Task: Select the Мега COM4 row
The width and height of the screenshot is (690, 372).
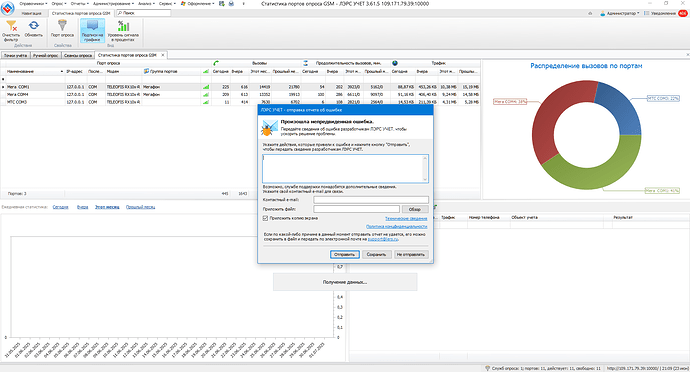Action: pyautogui.click(x=240, y=94)
